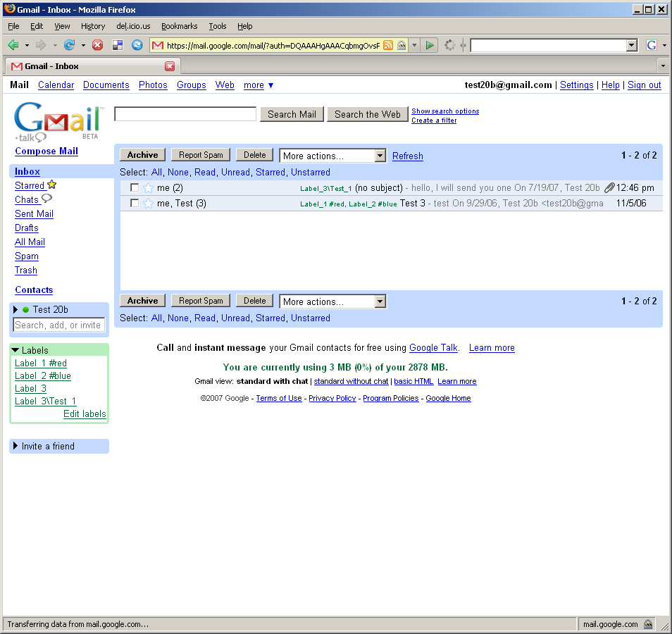Click the yellow star beside Starred
The width and height of the screenshot is (672, 634).
52,185
